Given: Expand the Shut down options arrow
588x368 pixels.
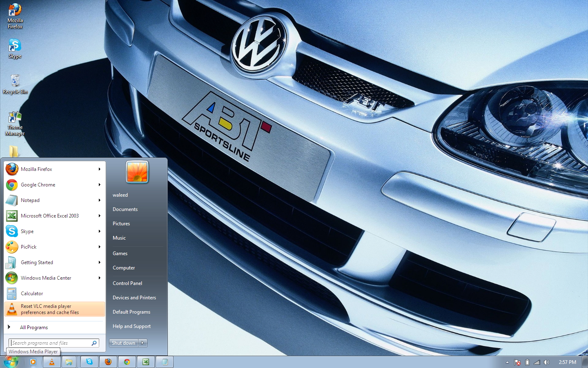Looking at the screenshot, I should 143,343.
